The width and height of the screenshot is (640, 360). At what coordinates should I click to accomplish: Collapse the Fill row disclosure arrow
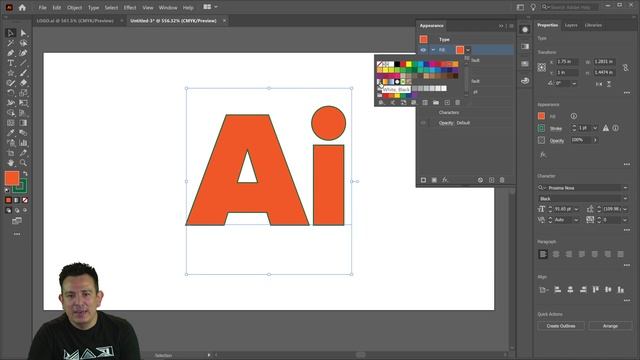[433, 50]
